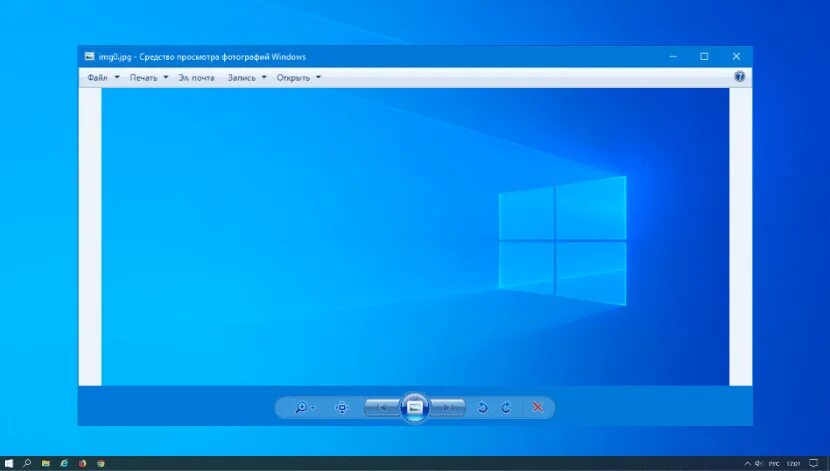Open the zoom magnifier tool
This screenshot has width=830, height=471.
click(301, 407)
